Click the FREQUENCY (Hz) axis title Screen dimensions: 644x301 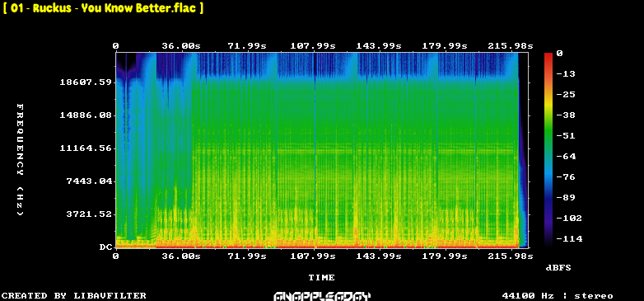point(20,160)
